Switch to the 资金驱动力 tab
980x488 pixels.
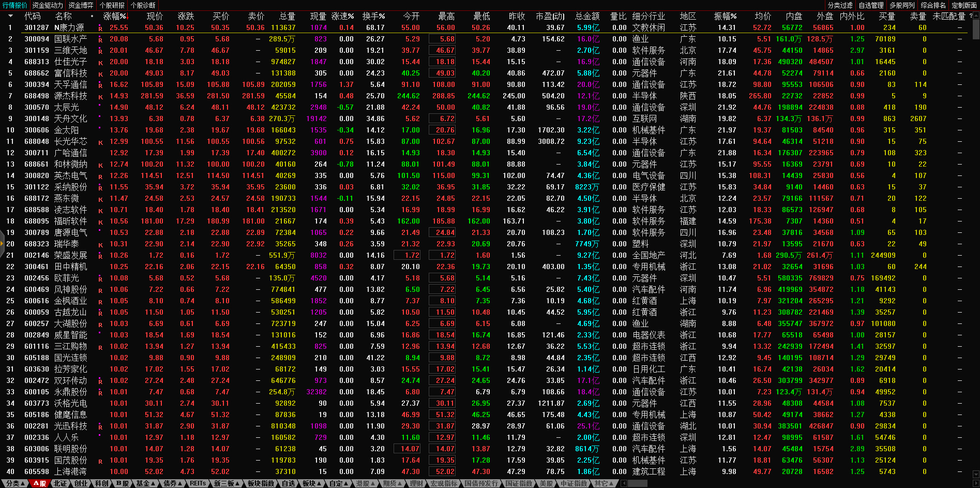point(48,5)
